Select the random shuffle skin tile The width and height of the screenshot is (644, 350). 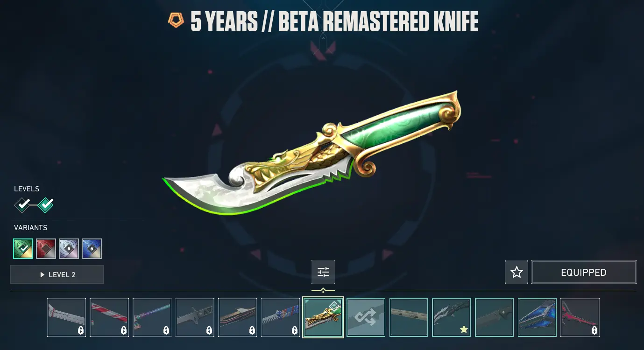pyautogui.click(x=366, y=317)
